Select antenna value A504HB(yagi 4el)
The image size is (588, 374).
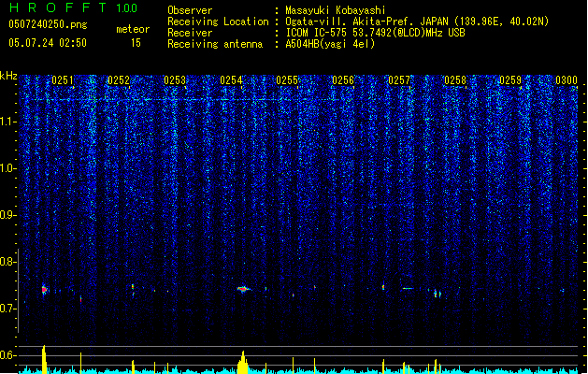(x=330, y=44)
